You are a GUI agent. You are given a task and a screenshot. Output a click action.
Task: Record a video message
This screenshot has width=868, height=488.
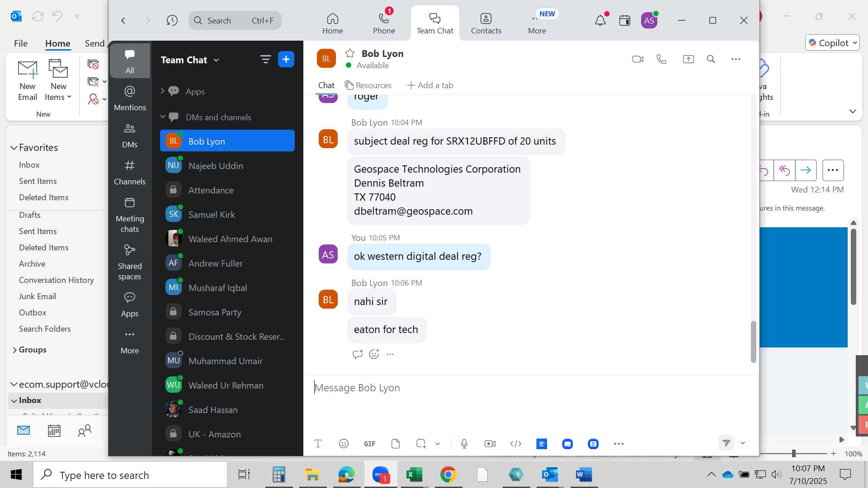490,444
